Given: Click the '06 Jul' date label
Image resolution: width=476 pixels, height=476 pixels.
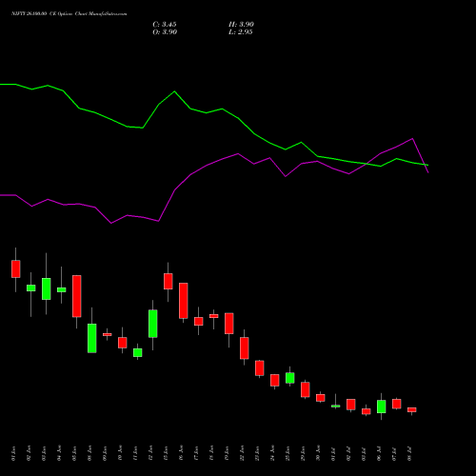Looking at the screenshot, I should click(x=379, y=453).
